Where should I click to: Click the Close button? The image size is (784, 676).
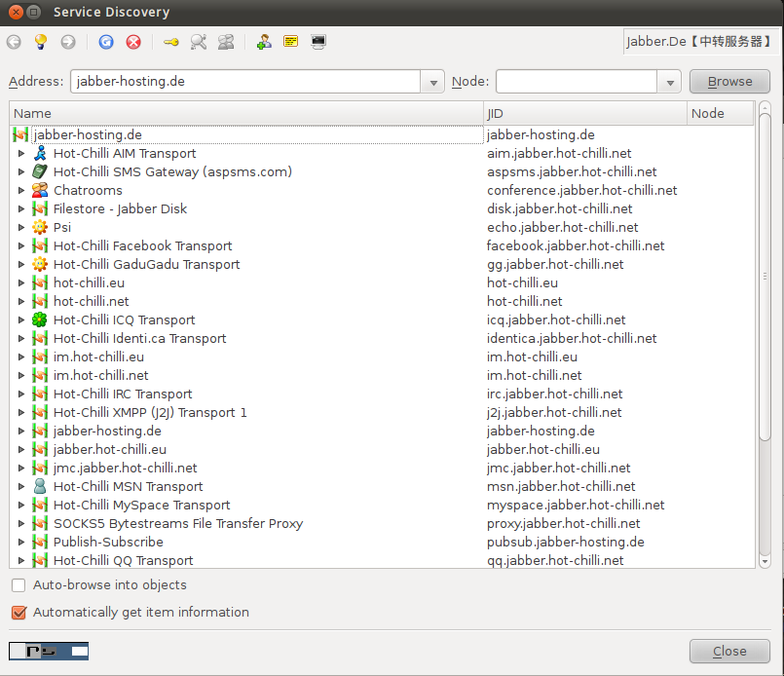pos(729,651)
